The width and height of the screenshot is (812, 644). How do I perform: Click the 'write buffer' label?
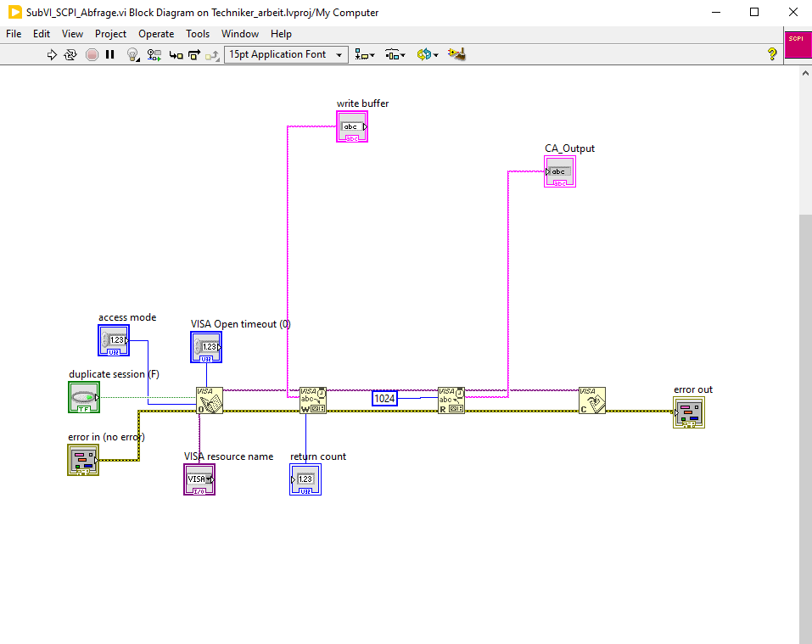pos(362,104)
